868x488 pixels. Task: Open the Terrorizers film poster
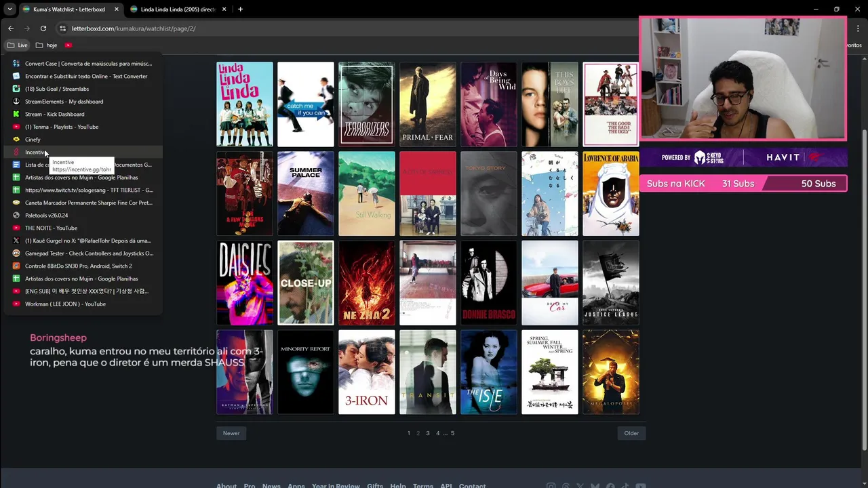pos(367,104)
